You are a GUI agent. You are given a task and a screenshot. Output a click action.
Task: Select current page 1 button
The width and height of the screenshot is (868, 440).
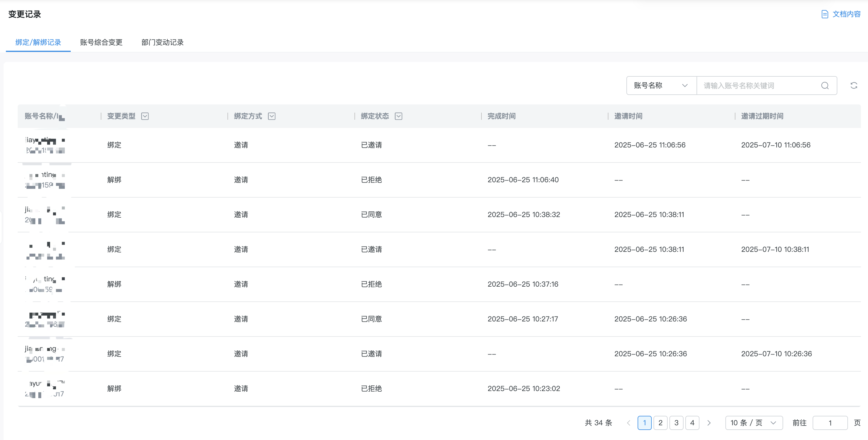[x=644, y=423]
